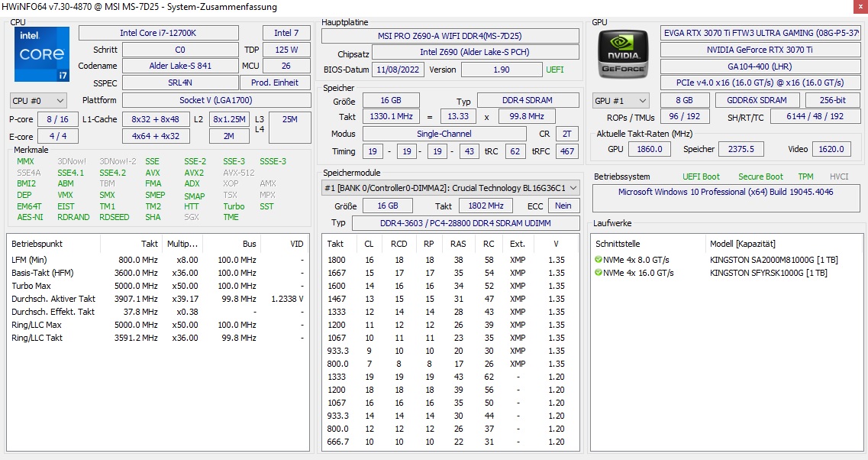Select KINGSTON SA2000M81000G drive entry
The width and height of the screenshot is (868, 460).
[x=774, y=260]
